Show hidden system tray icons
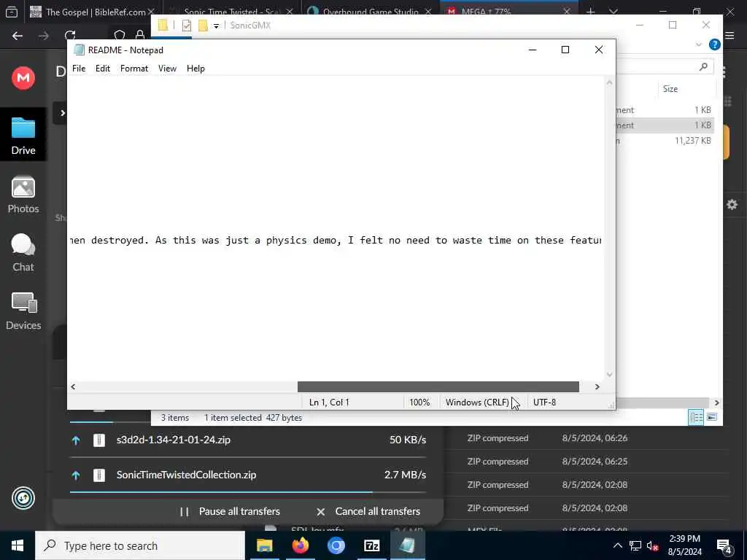The image size is (747, 560). [617, 545]
